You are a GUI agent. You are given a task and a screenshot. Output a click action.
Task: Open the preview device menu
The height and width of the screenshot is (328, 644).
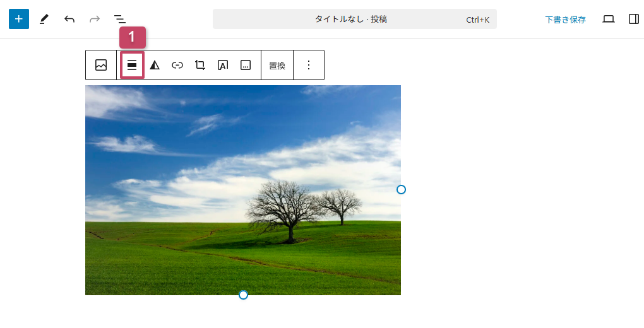coord(609,19)
